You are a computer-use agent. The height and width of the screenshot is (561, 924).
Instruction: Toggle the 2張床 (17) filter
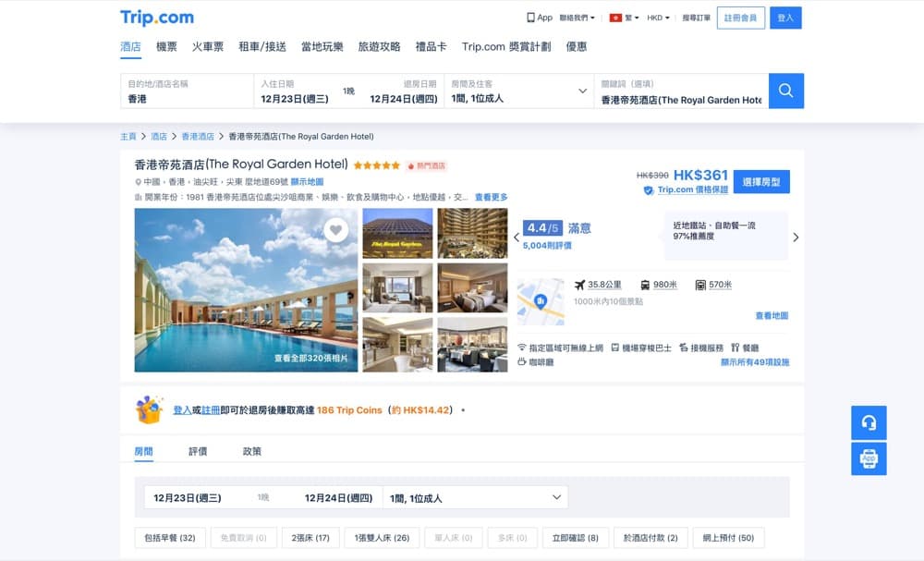tap(310, 537)
